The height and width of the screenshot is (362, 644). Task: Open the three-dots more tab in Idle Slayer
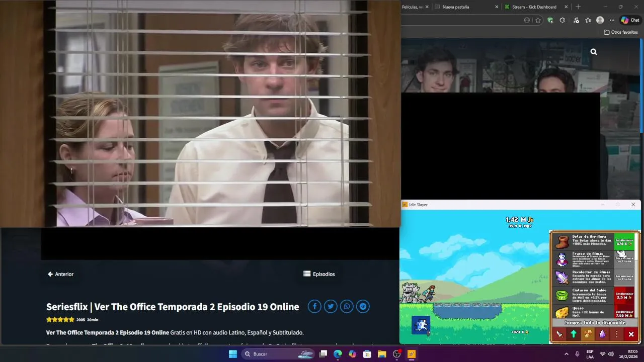(x=616, y=334)
